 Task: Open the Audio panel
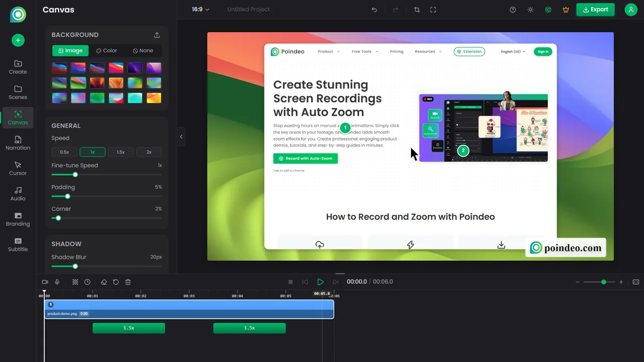coord(18,194)
